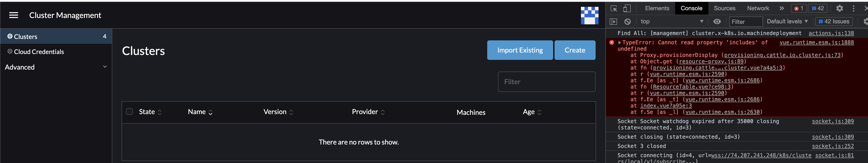Create a live expression with the eye icon
Screen dimensions: 868x163
click(x=717, y=21)
